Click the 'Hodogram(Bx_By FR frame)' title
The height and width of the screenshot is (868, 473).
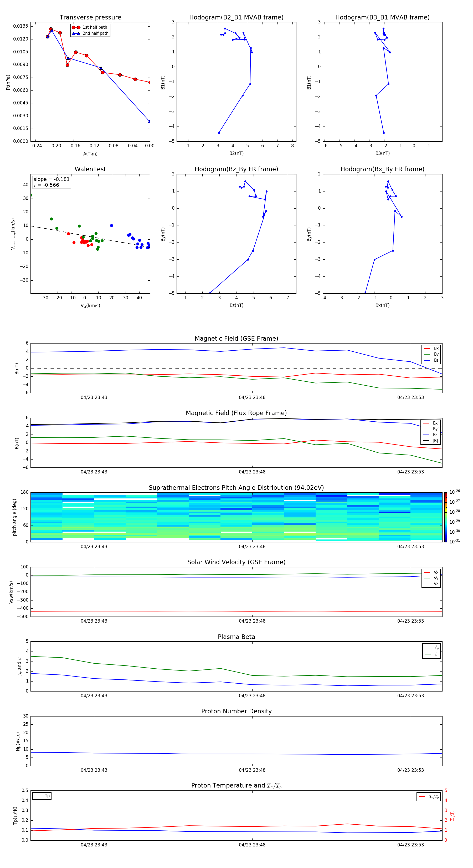tap(382, 169)
